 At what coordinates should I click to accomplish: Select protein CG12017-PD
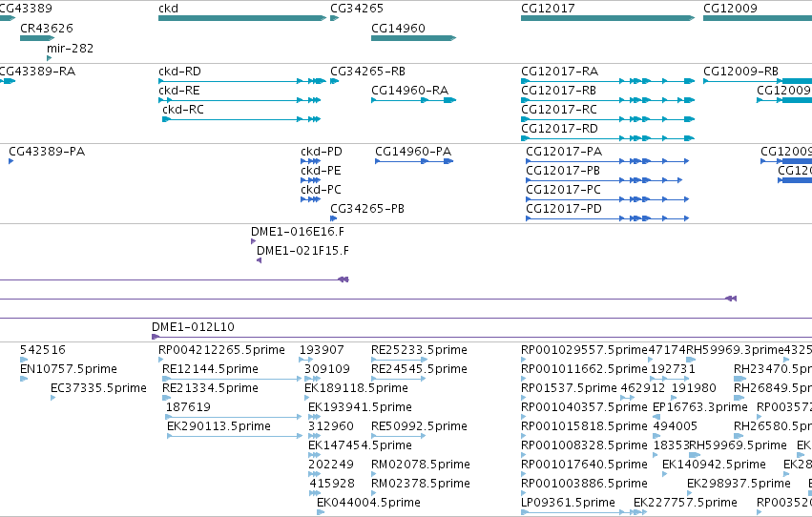click(x=608, y=218)
